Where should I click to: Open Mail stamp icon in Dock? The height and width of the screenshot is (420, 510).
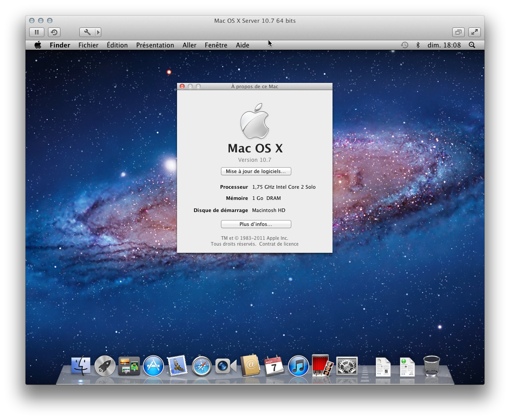pyautogui.click(x=177, y=365)
